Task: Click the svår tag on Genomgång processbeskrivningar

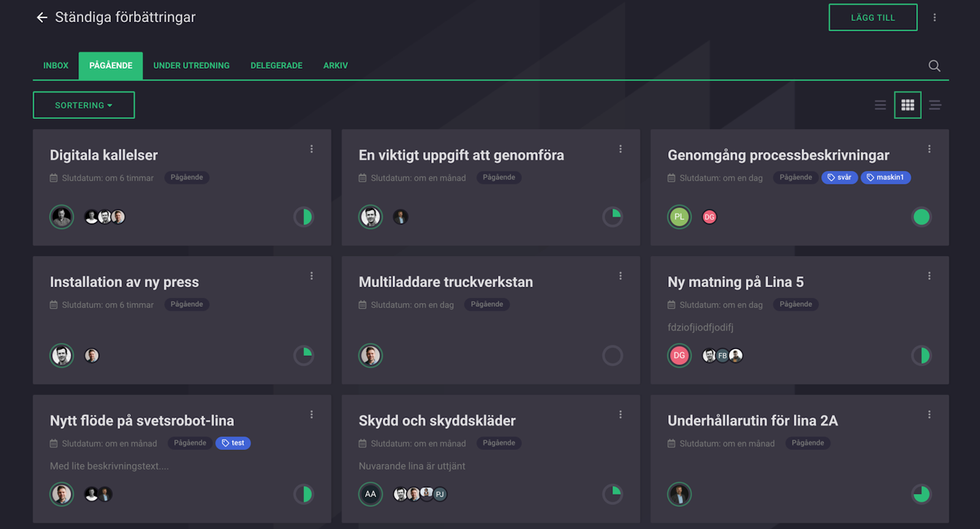Action: 839,178
